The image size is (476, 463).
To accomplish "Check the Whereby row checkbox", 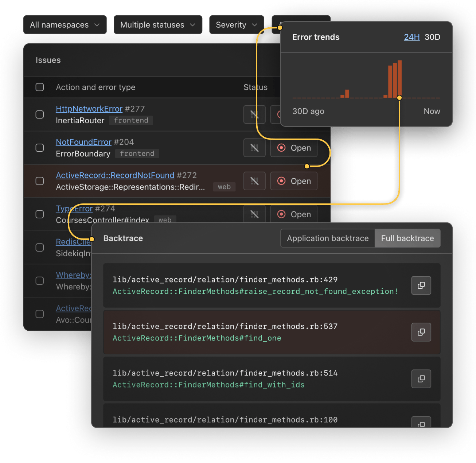I will (x=40, y=281).
